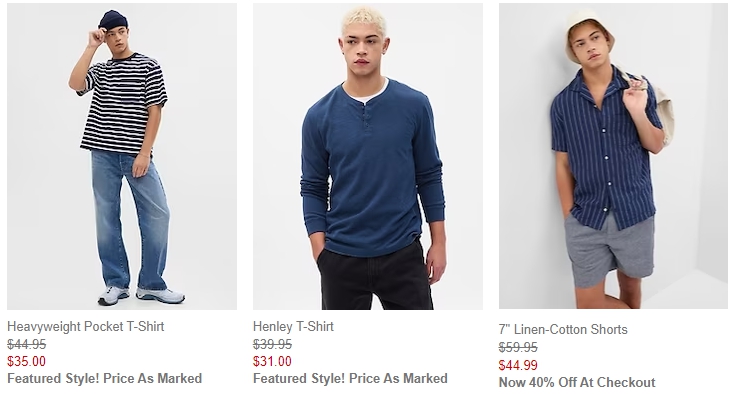The image size is (735, 394).
Task: Click the light blue jeans in first photo
Action: pyautogui.click(x=130, y=220)
